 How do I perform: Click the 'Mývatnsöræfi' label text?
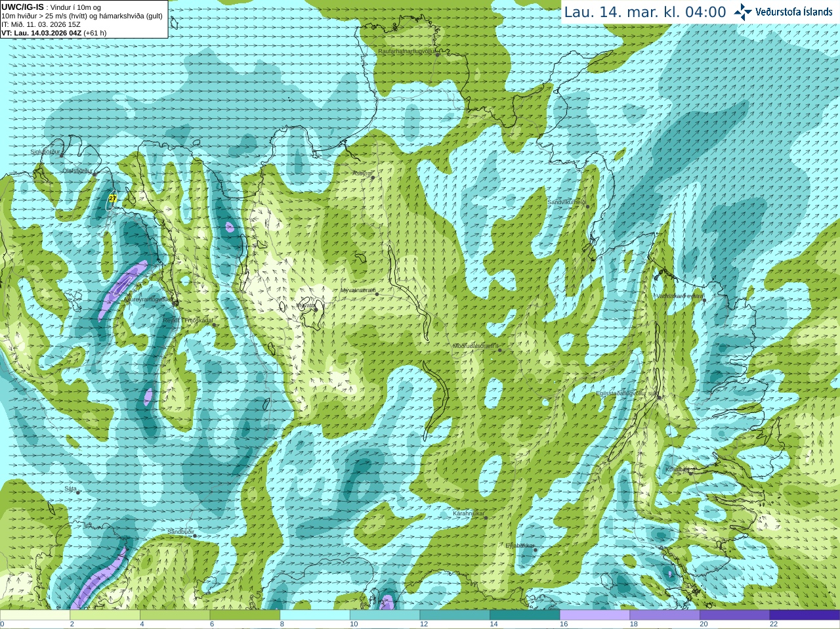coord(358,290)
